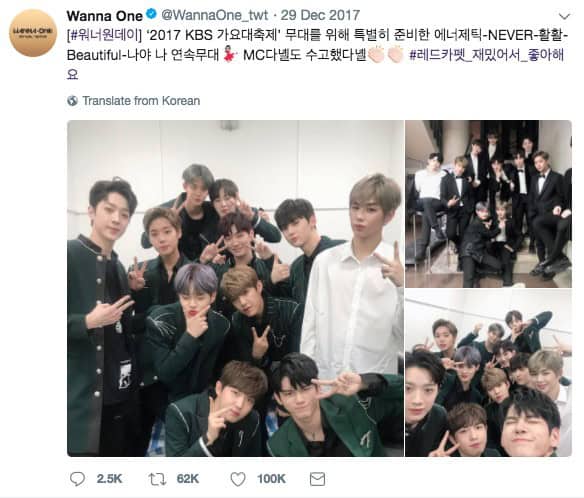Send tweet via the envelope message icon
This screenshot has width=584, height=498.
pos(317,479)
